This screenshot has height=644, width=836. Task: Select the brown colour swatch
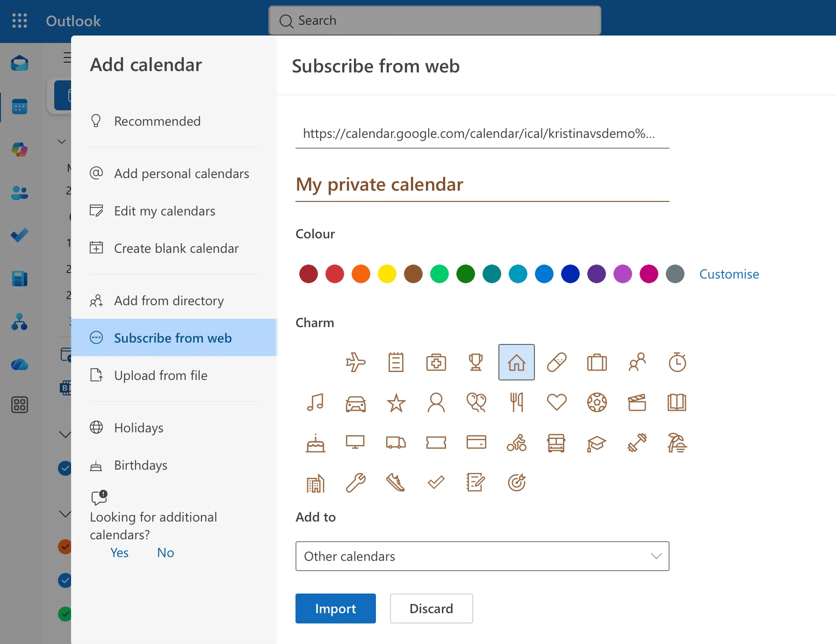(413, 274)
